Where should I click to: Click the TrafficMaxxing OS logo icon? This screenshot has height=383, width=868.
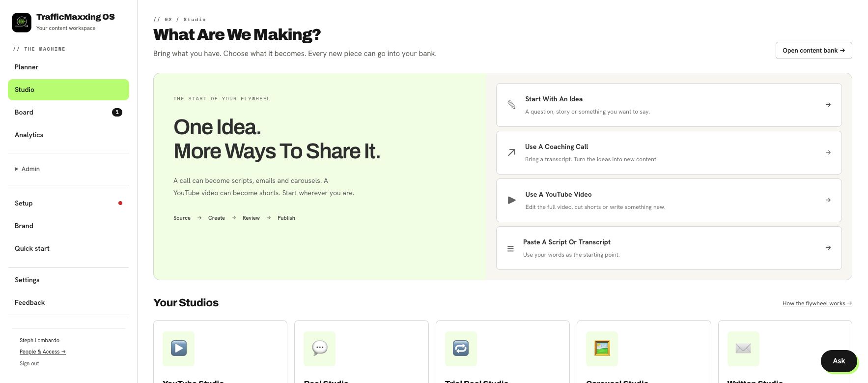pyautogui.click(x=22, y=23)
